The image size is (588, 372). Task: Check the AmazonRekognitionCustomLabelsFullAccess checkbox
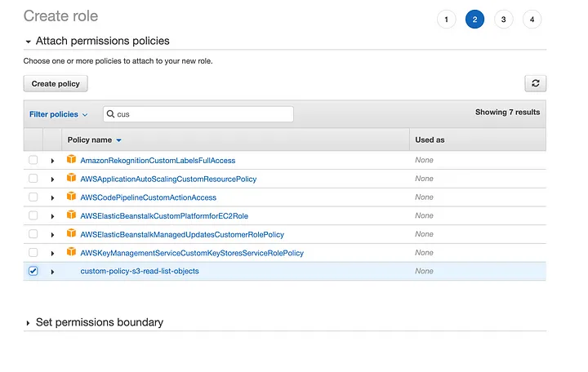[33, 160]
